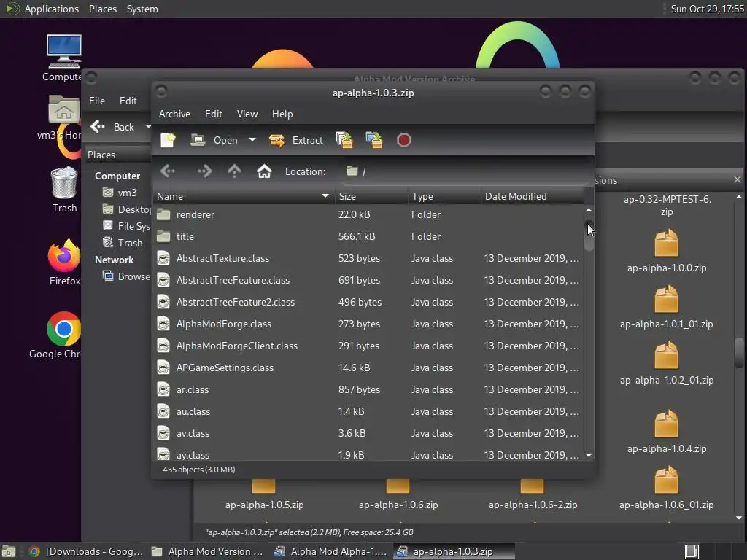Click the go up one level arrow
Image resolution: width=747 pixels, height=560 pixels.
(234, 171)
